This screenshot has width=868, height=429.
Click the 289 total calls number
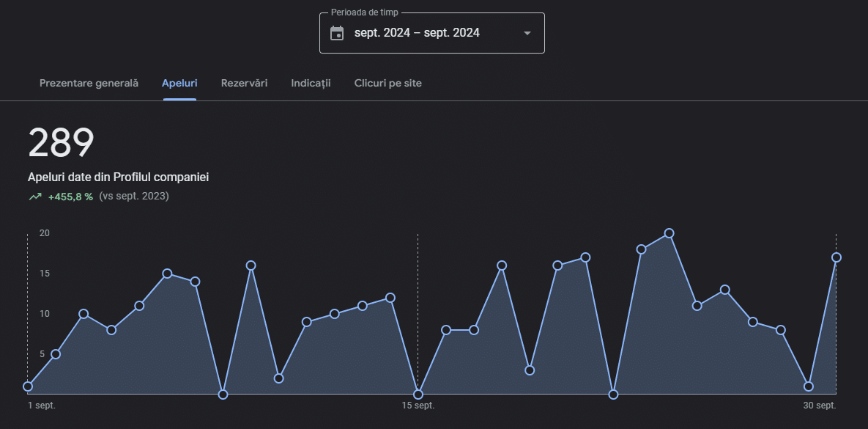click(x=62, y=143)
